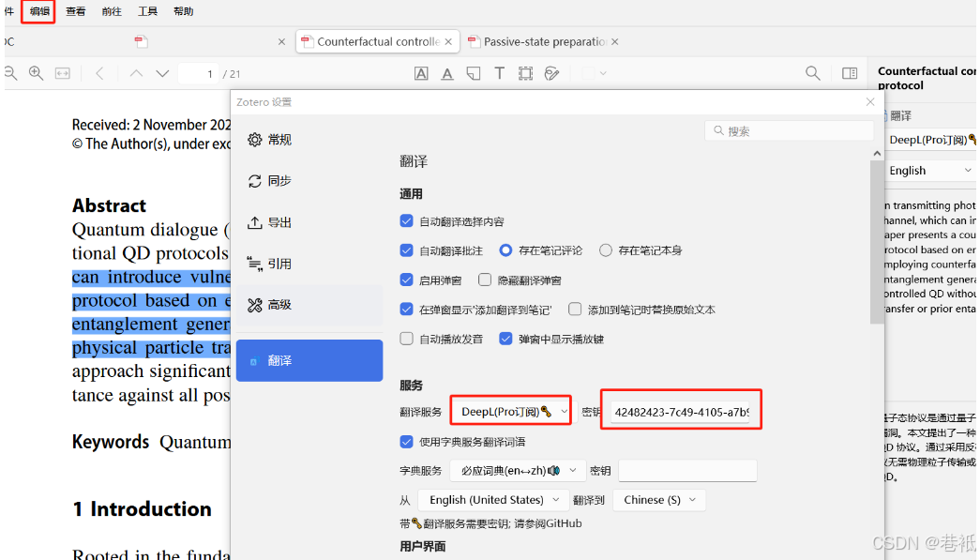Select the area selection annotation tool
Screen dimensions: 980x560
pos(525,73)
